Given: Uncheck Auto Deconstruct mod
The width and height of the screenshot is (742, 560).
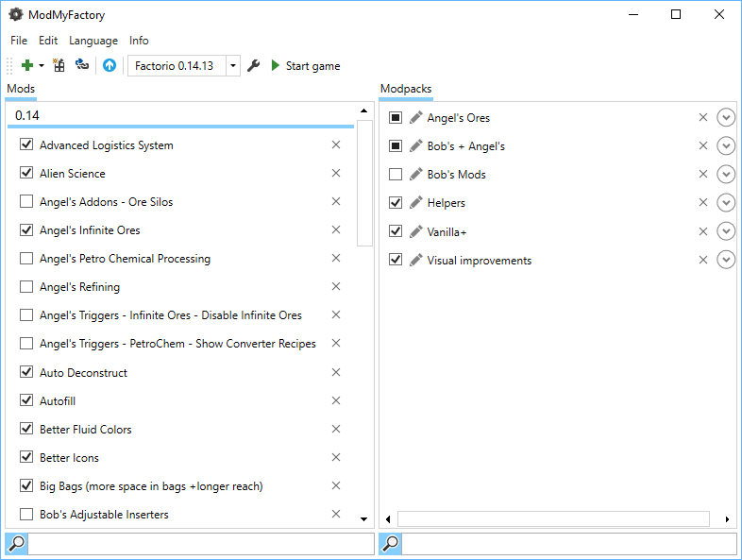Looking at the screenshot, I should coord(26,372).
